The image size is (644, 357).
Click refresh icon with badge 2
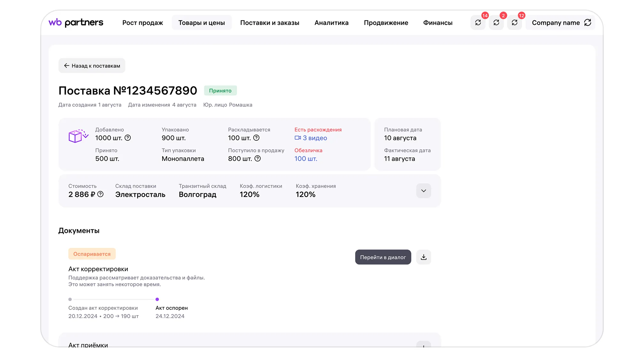click(496, 23)
